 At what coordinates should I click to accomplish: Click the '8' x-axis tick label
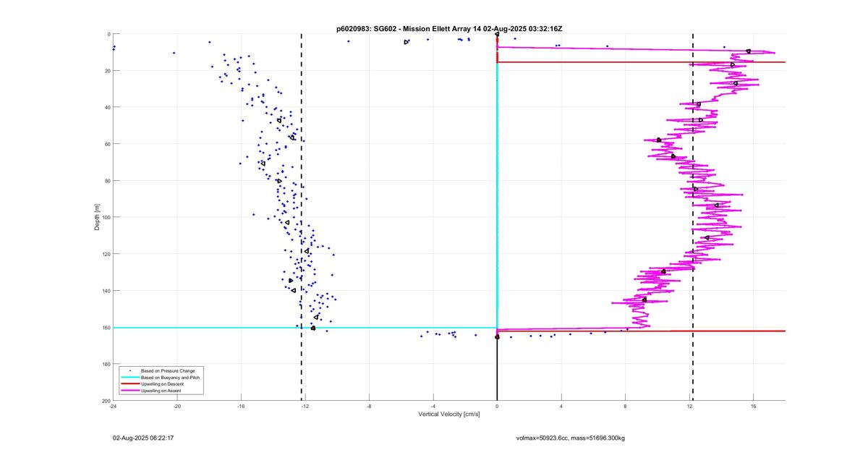pyautogui.click(x=625, y=407)
